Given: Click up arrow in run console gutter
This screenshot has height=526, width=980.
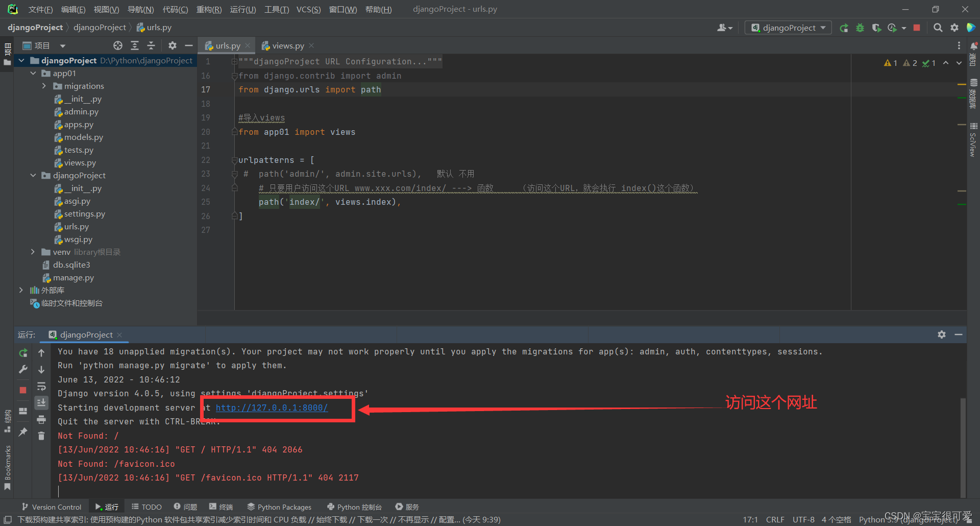Looking at the screenshot, I should (41, 353).
